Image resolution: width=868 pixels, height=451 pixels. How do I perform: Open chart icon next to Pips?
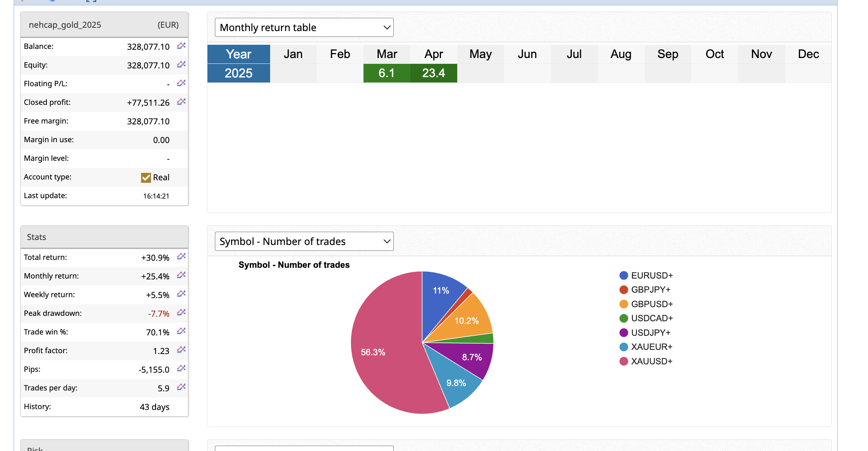pos(181,369)
